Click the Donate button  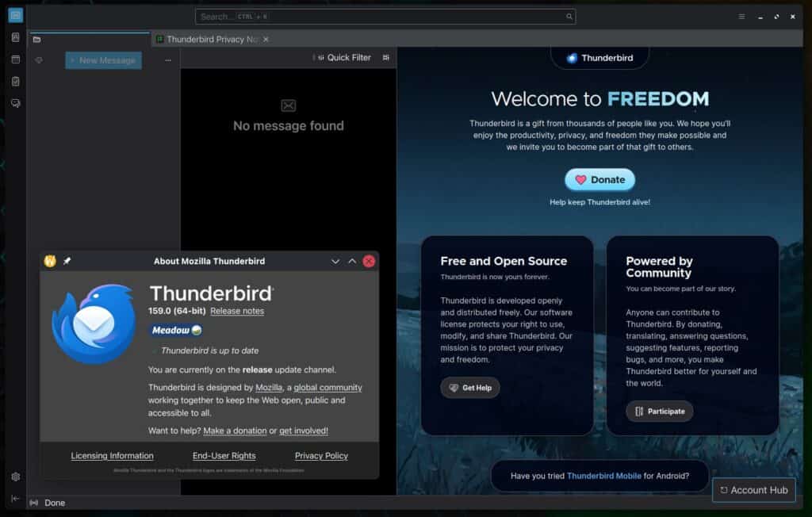point(599,180)
